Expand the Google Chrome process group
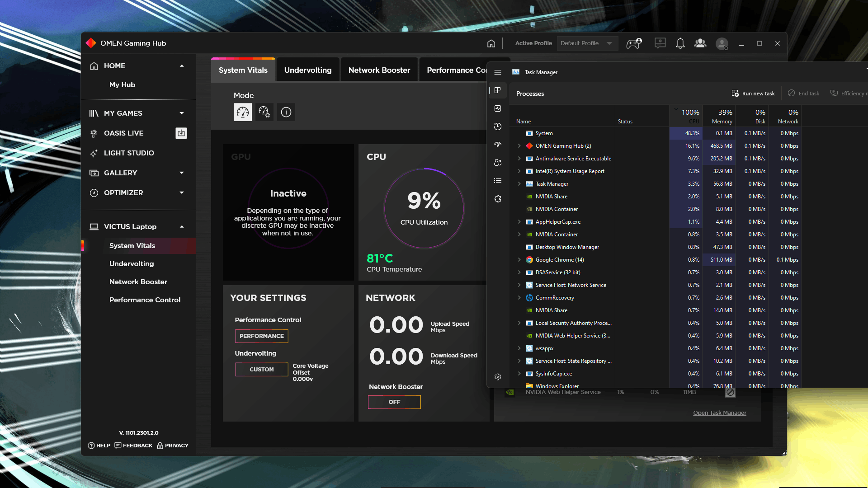 pyautogui.click(x=519, y=260)
